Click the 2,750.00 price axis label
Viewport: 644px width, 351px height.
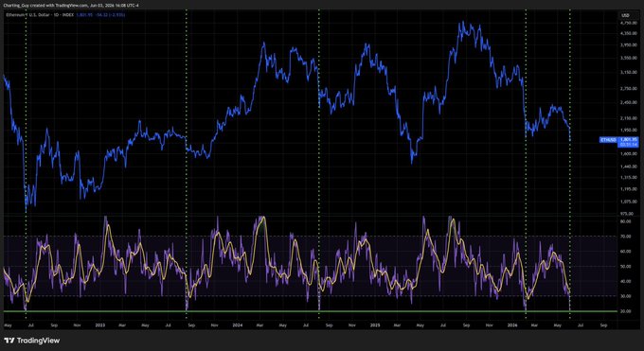click(x=629, y=89)
